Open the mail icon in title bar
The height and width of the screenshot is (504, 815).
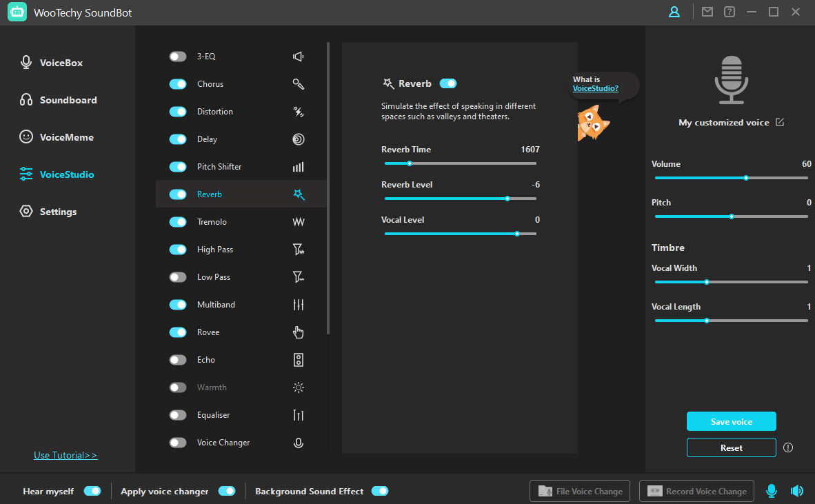[x=707, y=12]
